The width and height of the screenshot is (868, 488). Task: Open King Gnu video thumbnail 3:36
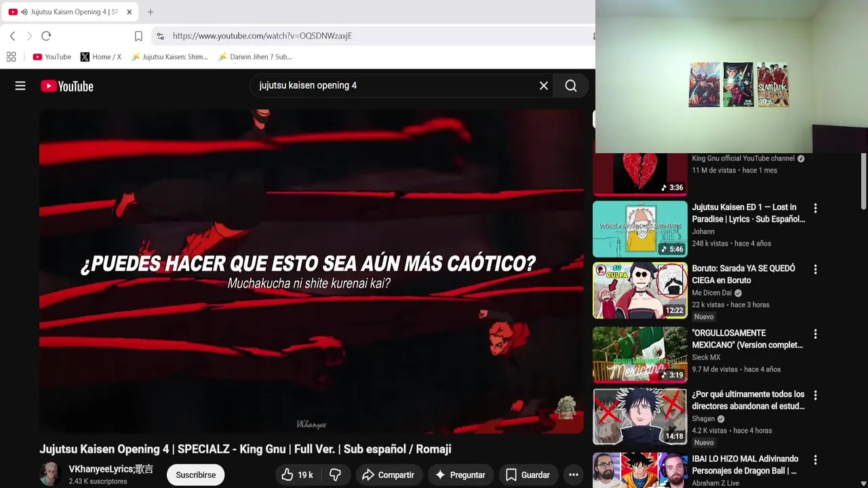(x=640, y=175)
